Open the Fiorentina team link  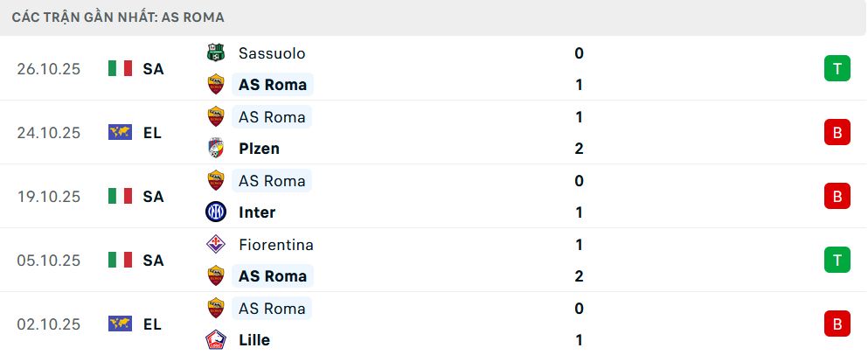[275, 245]
